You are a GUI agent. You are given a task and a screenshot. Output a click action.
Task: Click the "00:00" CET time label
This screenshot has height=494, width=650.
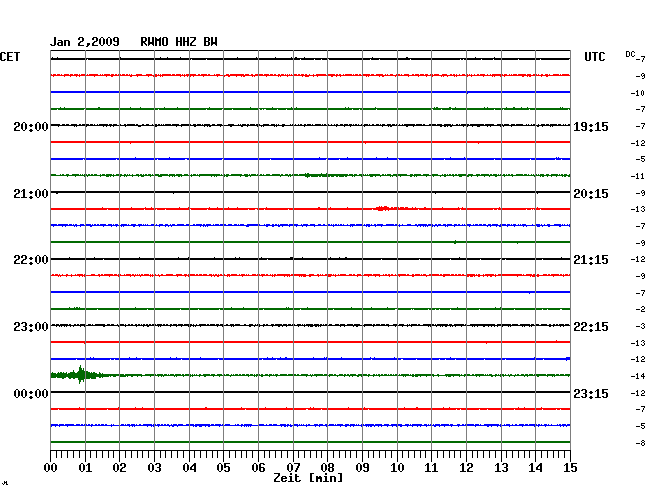(31, 393)
